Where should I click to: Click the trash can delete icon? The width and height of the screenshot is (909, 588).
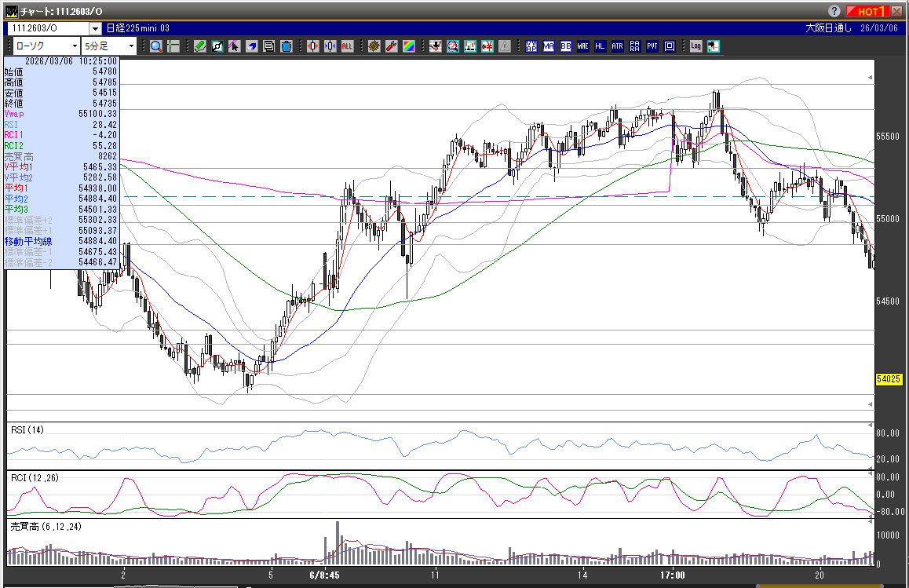[x=287, y=46]
